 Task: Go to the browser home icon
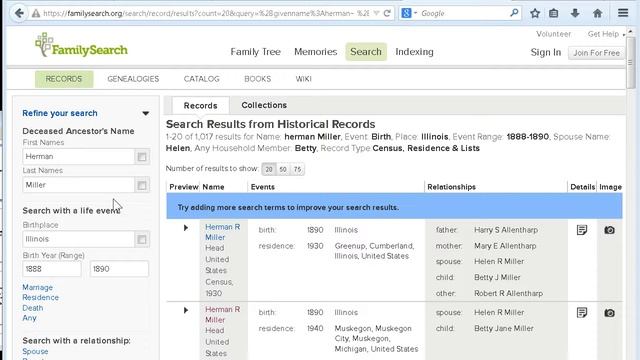[598, 13]
